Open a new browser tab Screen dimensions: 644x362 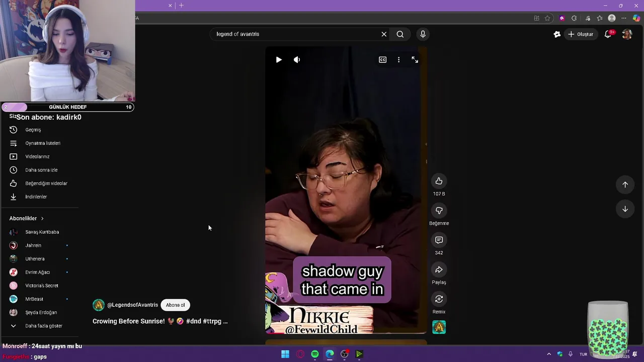point(181,6)
